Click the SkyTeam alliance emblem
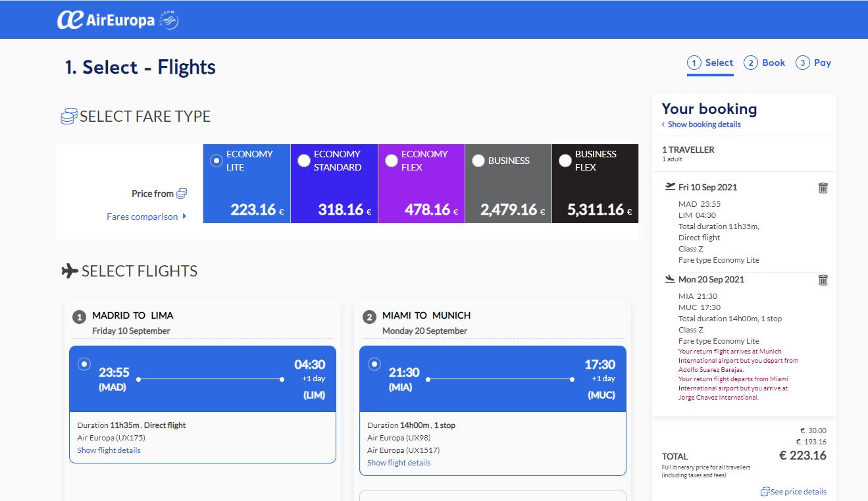The height and width of the screenshot is (501, 868). coord(169,20)
